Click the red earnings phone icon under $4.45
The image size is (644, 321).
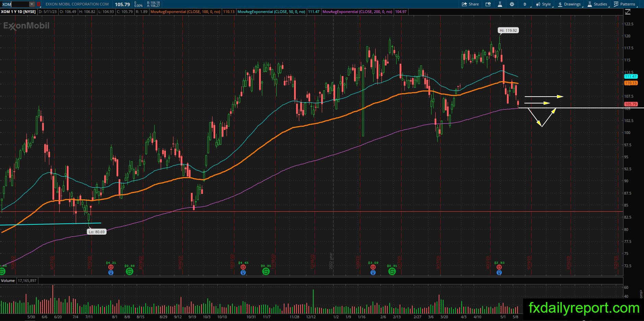(x=243, y=267)
